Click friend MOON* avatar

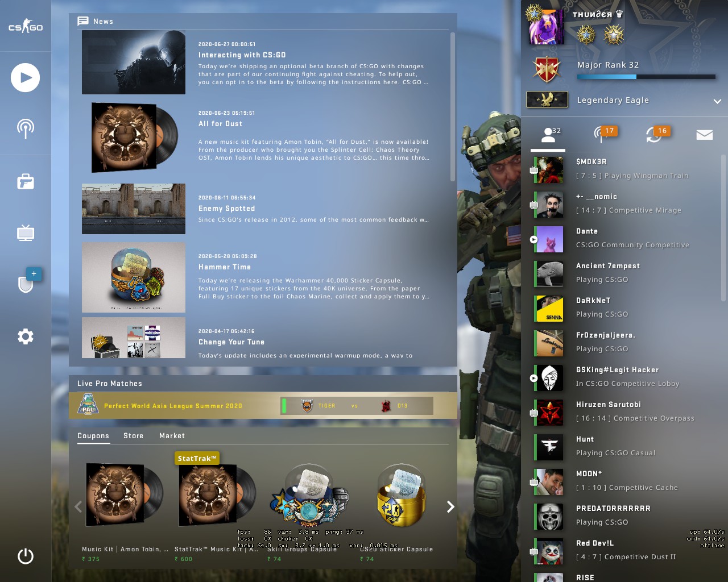coord(549,481)
